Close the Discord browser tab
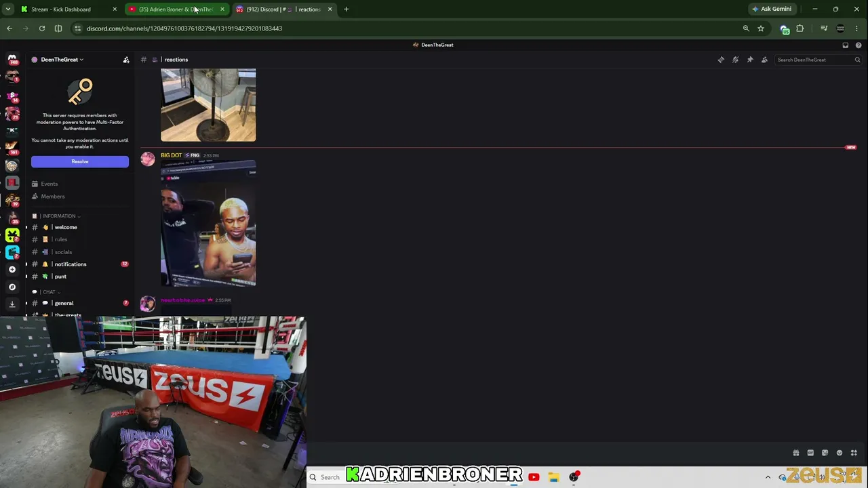The width and height of the screenshot is (868, 488). point(330,9)
